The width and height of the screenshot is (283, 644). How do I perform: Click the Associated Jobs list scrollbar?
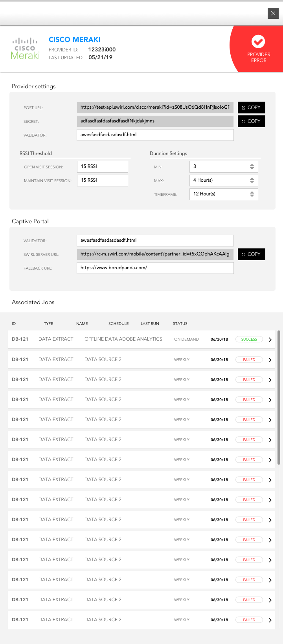pyautogui.click(x=279, y=398)
